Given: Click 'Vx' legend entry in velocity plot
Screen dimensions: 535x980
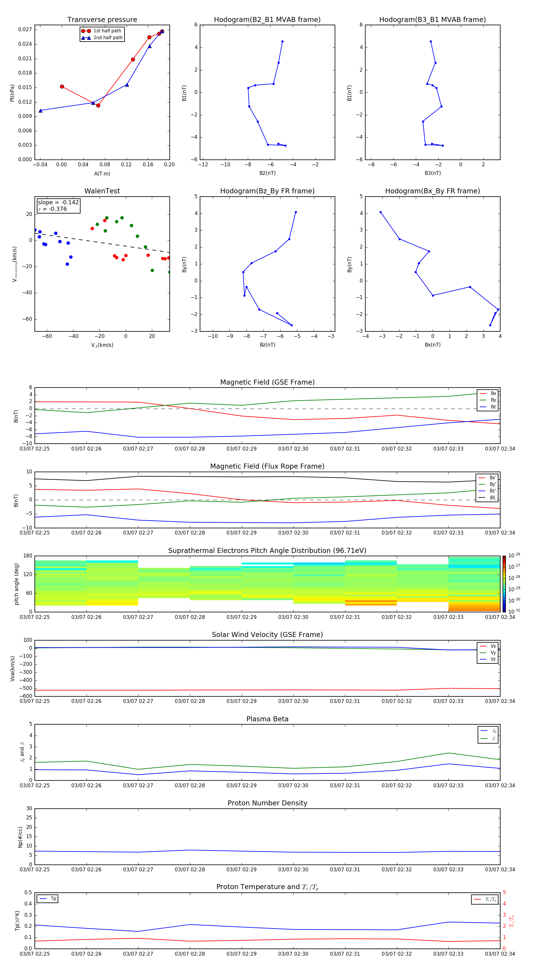Looking at the screenshot, I should (488, 647).
